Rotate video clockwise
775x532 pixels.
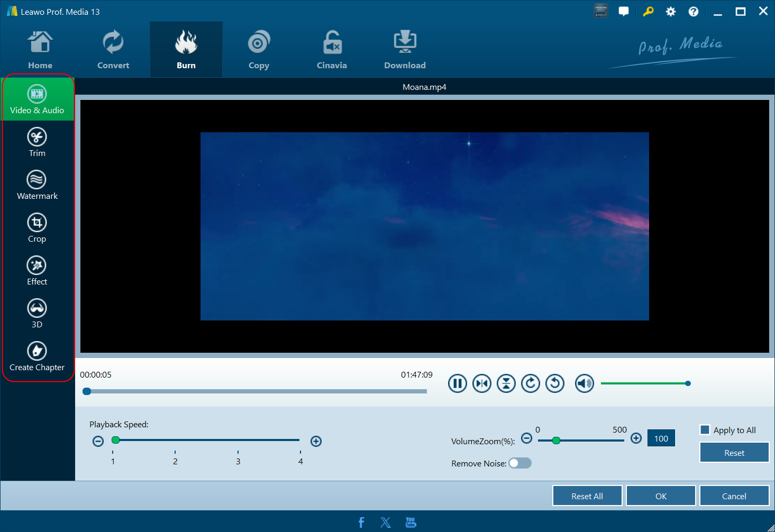coord(530,383)
